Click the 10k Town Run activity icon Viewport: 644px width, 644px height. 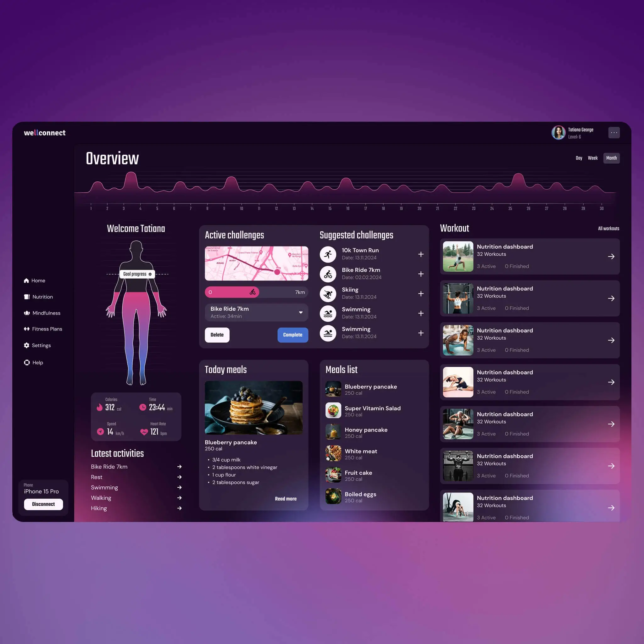click(329, 254)
